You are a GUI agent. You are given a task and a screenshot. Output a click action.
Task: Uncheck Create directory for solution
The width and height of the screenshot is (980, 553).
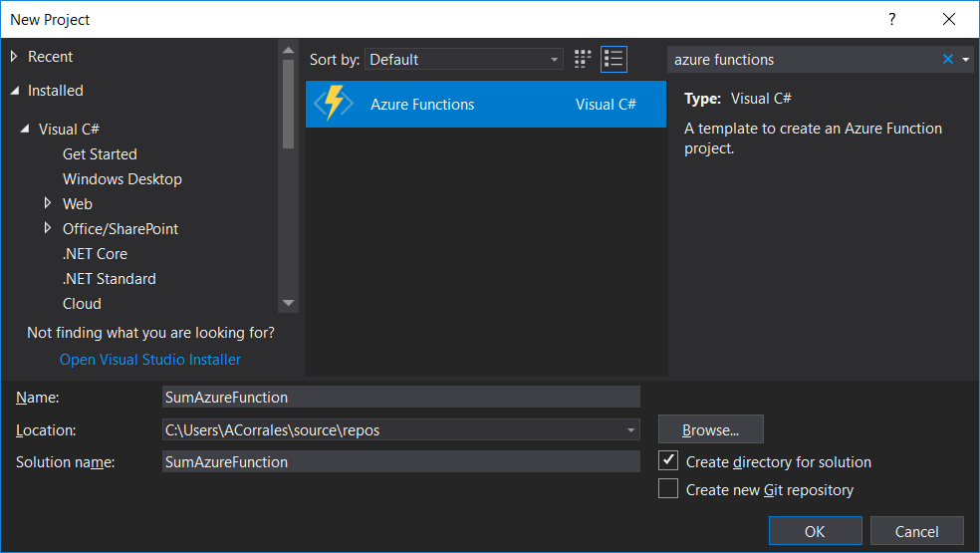pos(668,460)
